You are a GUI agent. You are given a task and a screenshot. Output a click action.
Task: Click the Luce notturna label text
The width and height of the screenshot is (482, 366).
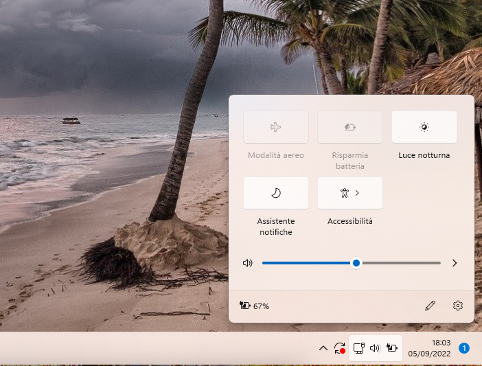click(x=424, y=155)
